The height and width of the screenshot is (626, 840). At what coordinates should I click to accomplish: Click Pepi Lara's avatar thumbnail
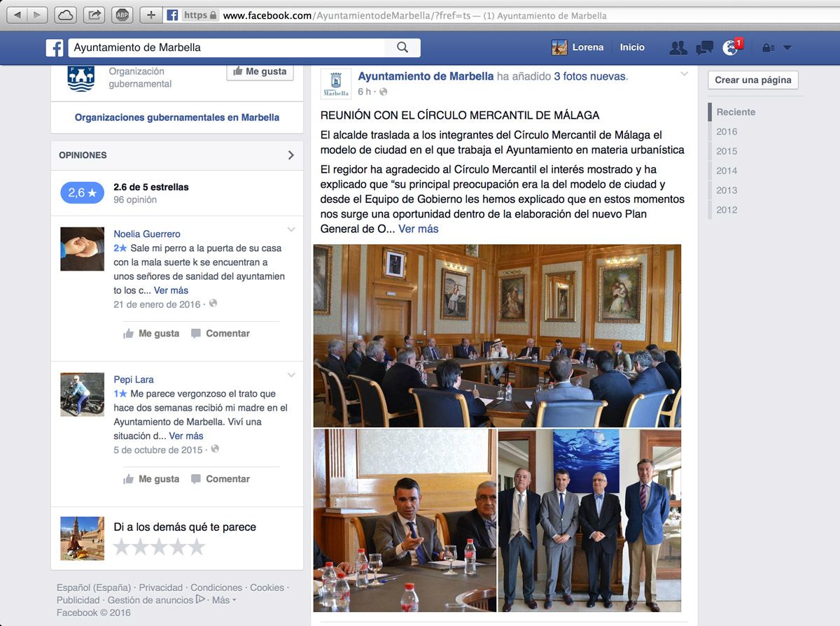[82, 394]
